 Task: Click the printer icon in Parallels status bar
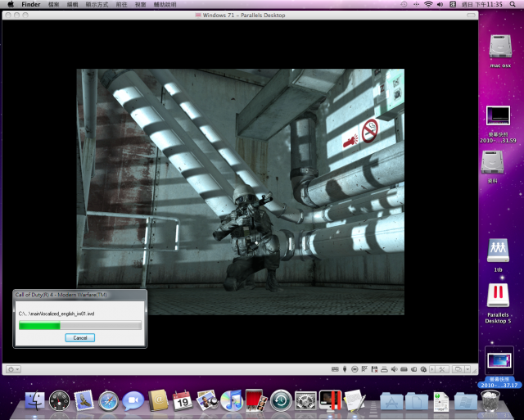tap(384, 369)
